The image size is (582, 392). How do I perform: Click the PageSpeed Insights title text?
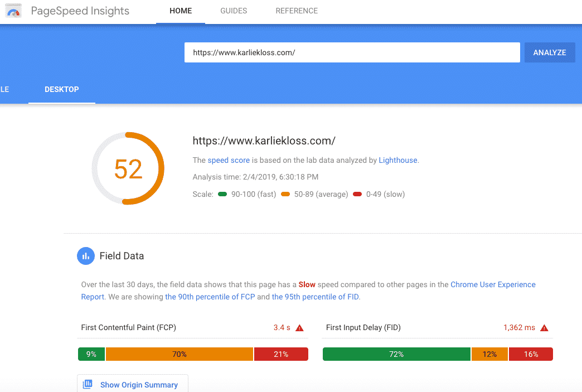[80, 11]
